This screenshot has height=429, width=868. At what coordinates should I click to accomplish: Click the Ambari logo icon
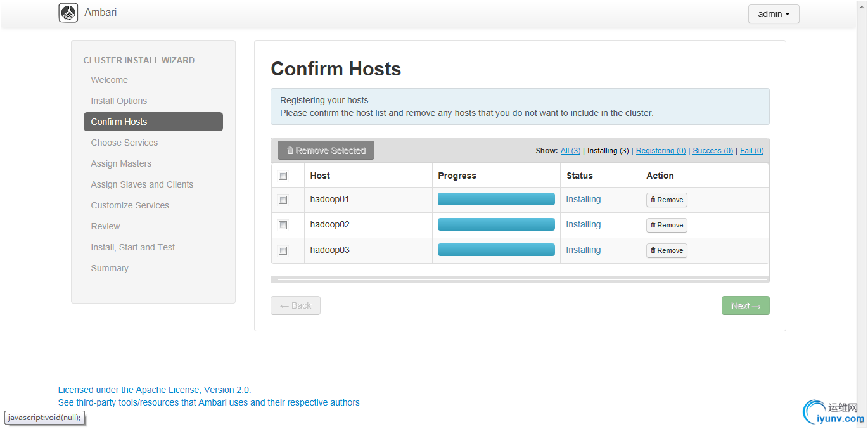coord(68,13)
